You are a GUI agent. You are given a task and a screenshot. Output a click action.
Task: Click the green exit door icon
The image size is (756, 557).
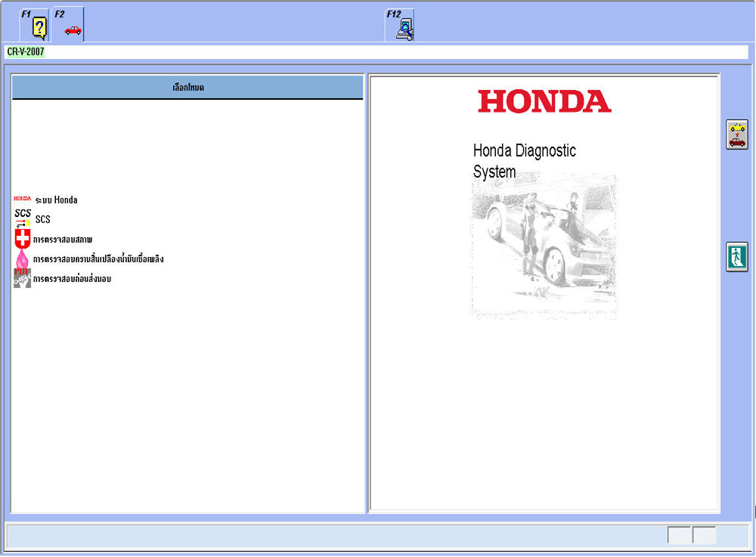point(736,257)
